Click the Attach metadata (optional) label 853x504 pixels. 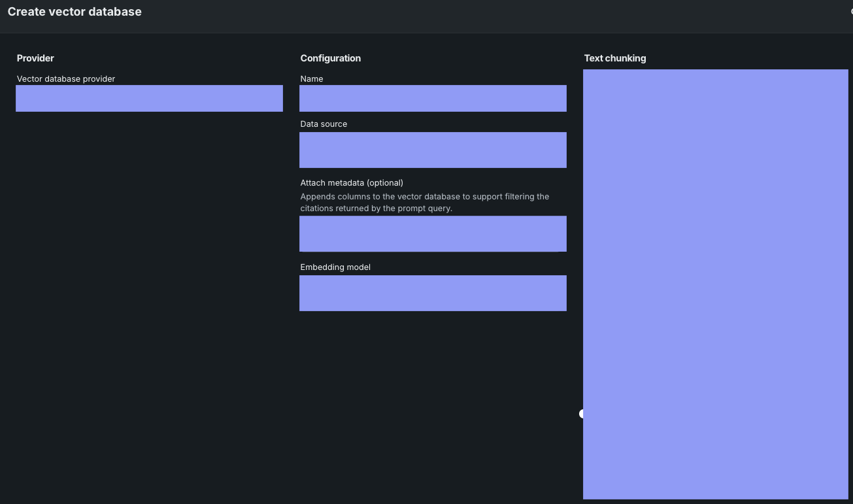coord(352,183)
